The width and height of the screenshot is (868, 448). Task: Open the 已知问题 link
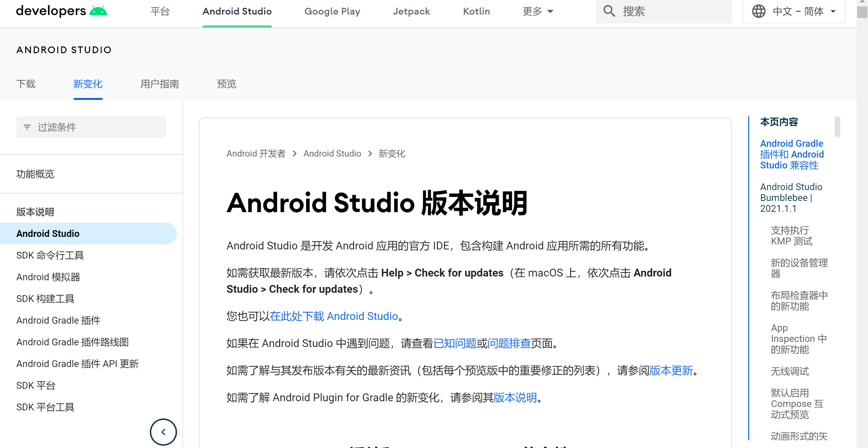pyautogui.click(x=455, y=343)
